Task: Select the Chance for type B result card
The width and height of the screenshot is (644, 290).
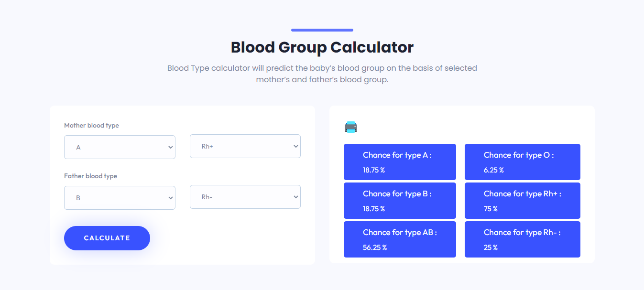Action: pos(400,201)
